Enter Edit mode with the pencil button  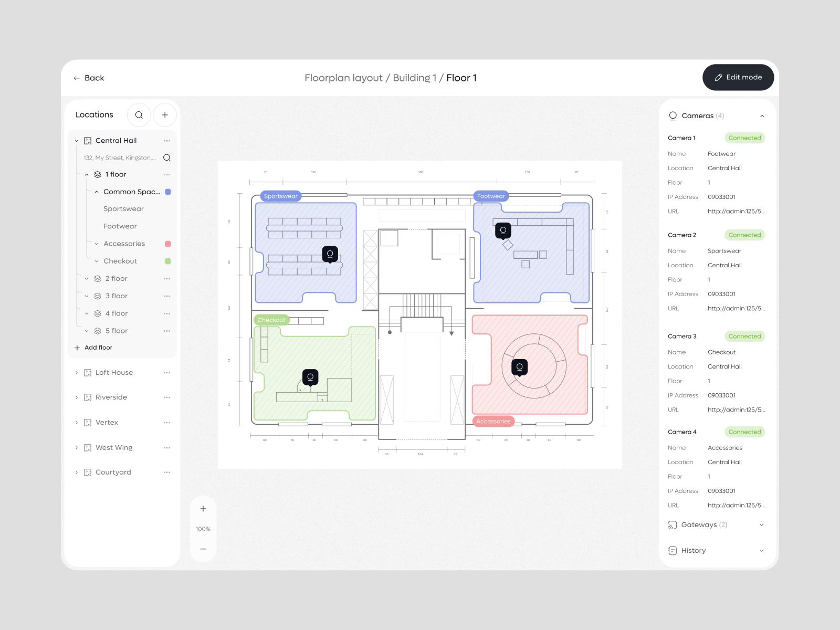coord(738,77)
